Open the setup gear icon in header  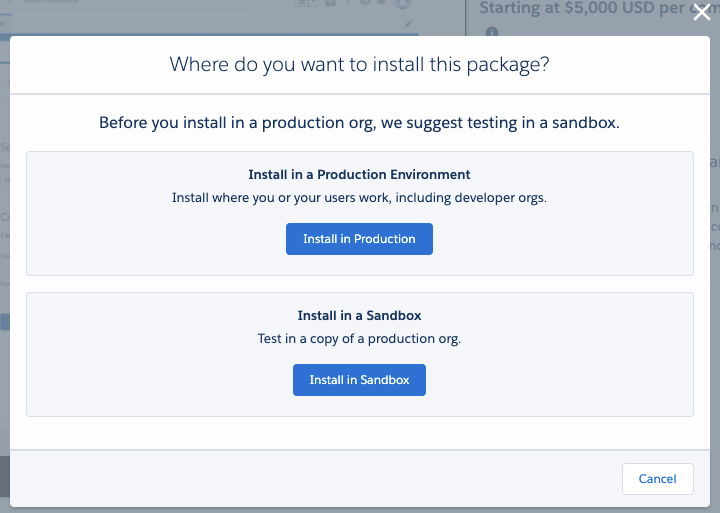click(x=365, y=2)
